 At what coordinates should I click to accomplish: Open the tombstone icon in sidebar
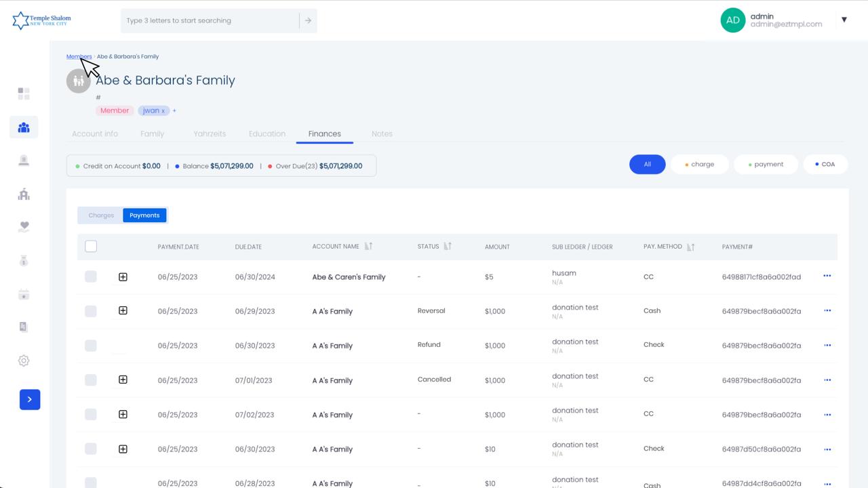tap(24, 161)
